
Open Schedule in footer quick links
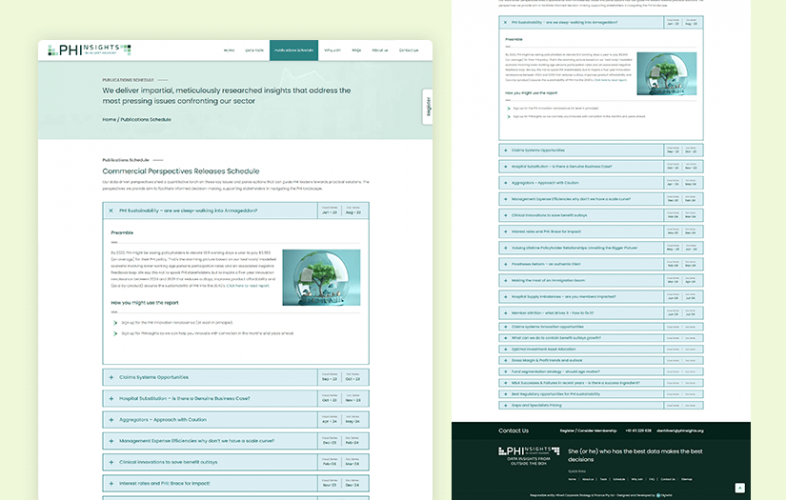619,479
